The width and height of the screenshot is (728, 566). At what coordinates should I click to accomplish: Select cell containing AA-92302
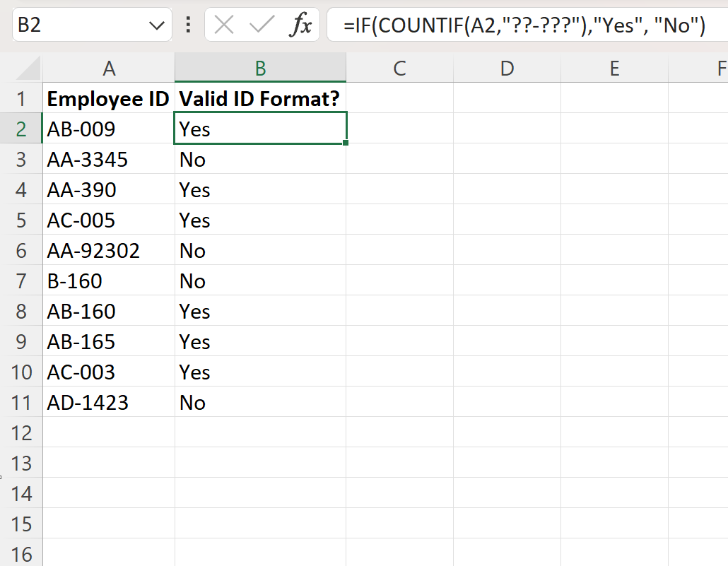pos(109,250)
